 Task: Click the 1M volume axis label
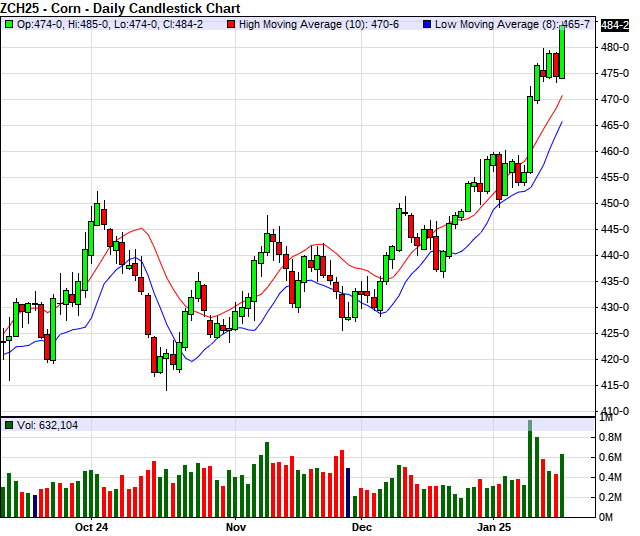tap(609, 420)
